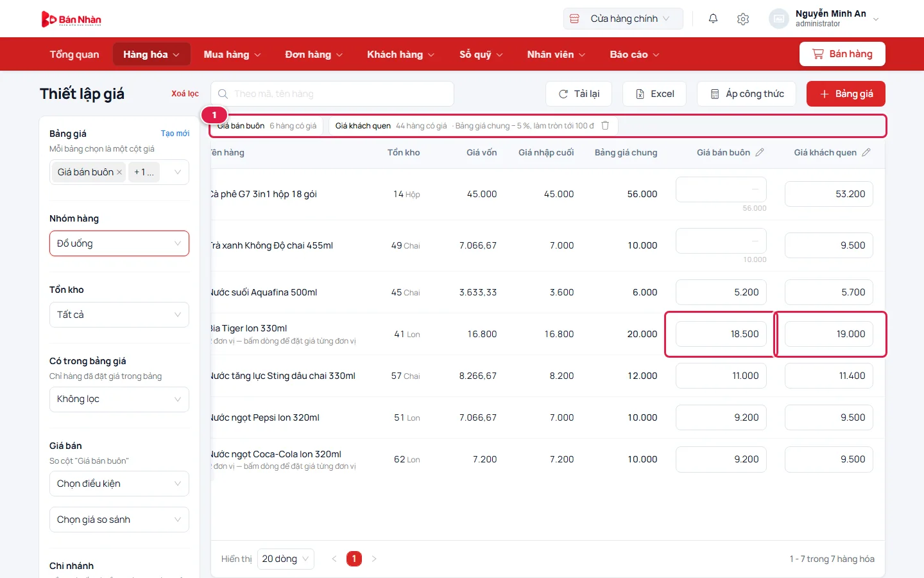The height and width of the screenshot is (578, 924).
Task: Remove the Giá bán buôn tag with its x
Action: (119, 172)
